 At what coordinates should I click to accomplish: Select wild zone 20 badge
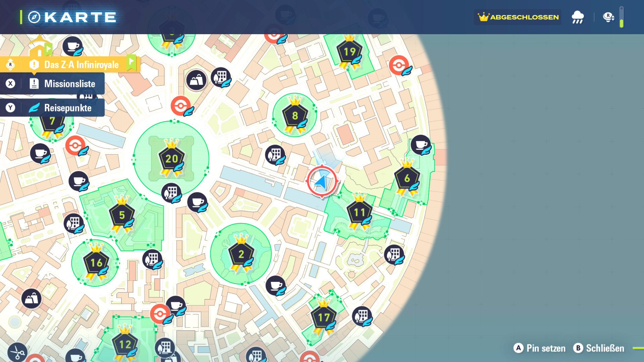pos(171,159)
